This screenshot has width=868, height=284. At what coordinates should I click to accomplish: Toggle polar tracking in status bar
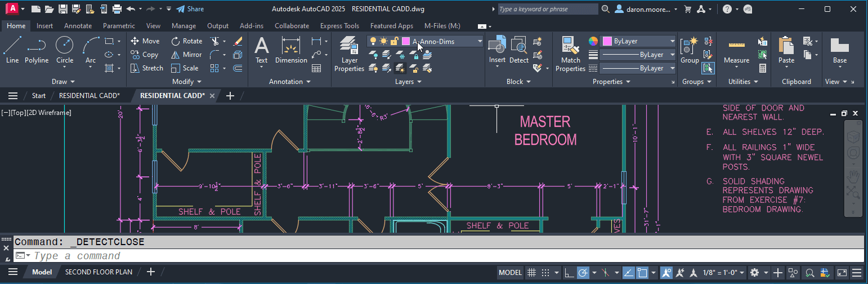pos(583,273)
